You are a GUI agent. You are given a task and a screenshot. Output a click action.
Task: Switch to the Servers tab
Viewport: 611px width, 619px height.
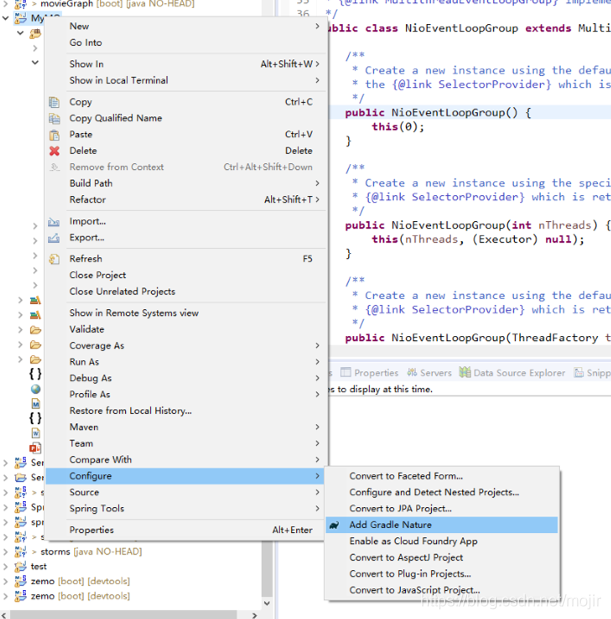tap(429, 373)
